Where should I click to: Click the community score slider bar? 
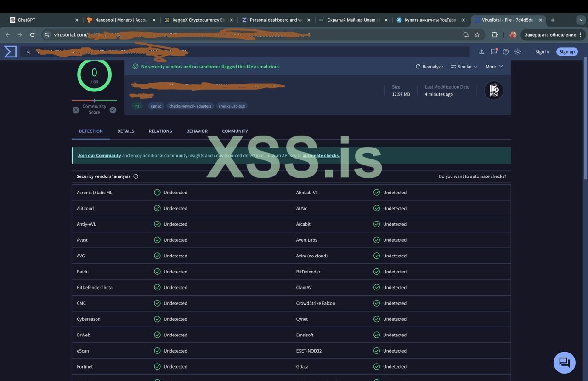[x=94, y=100]
